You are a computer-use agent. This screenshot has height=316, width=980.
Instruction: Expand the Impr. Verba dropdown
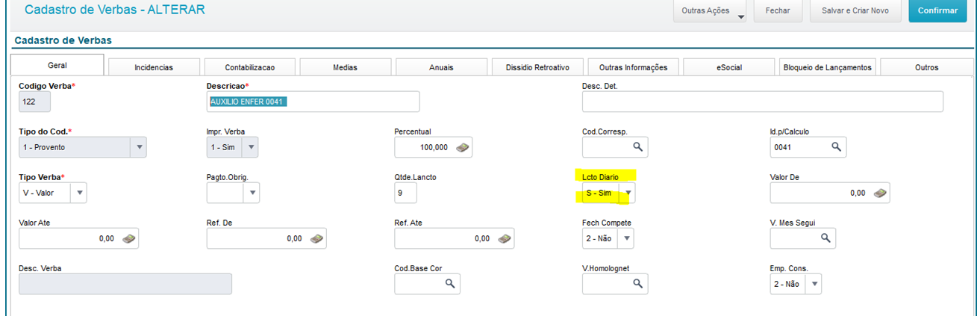pyautogui.click(x=251, y=147)
